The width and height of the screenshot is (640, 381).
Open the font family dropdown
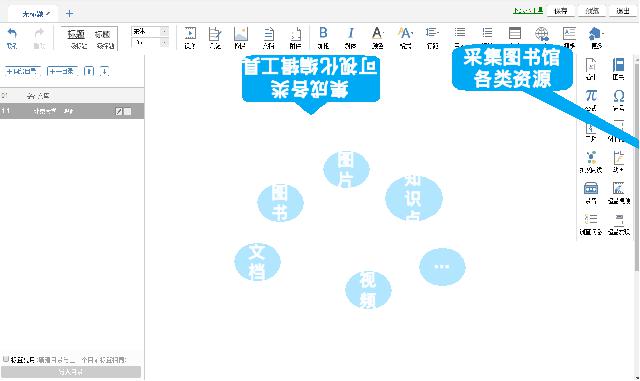150,31
